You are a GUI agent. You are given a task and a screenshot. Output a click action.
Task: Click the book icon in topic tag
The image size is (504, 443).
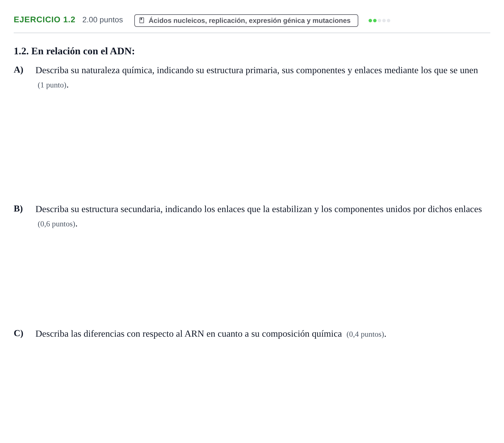coord(142,21)
